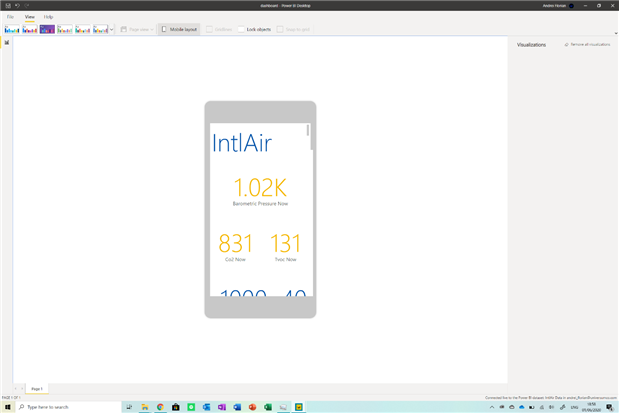Image resolution: width=619 pixels, height=413 pixels.
Task: Toggle the Mobile layout button
Action: [179, 29]
